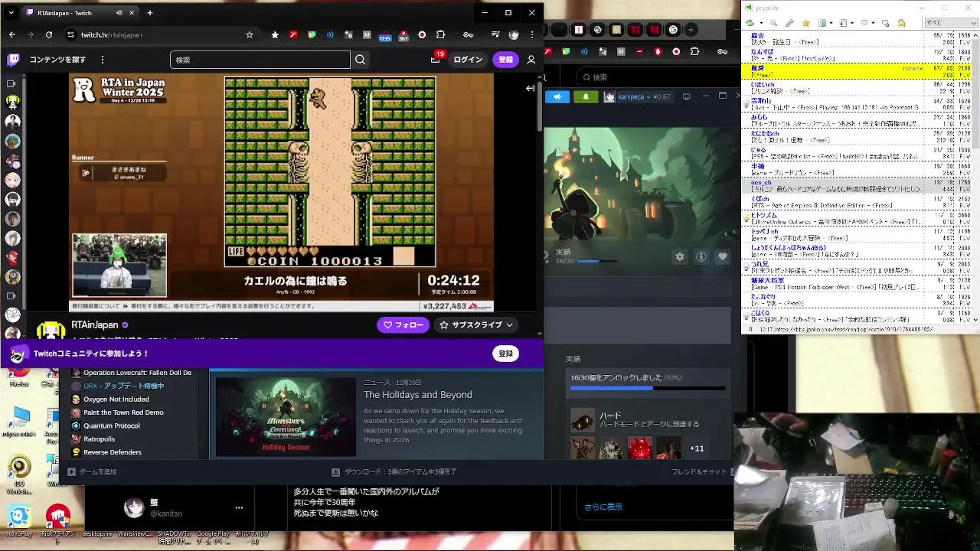Viewport: 980px width, 551px height.
Task: Open Riot Client desktop shortcut
Action: point(58,520)
